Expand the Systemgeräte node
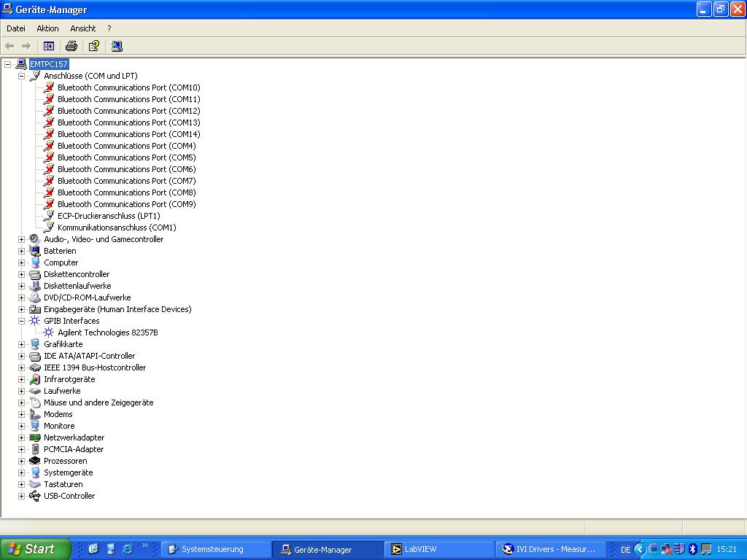The width and height of the screenshot is (747, 560). pos(21,472)
